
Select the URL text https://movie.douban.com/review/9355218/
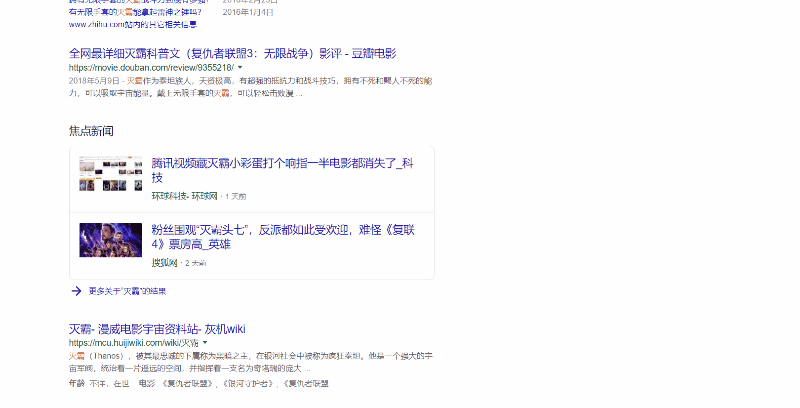(152, 67)
